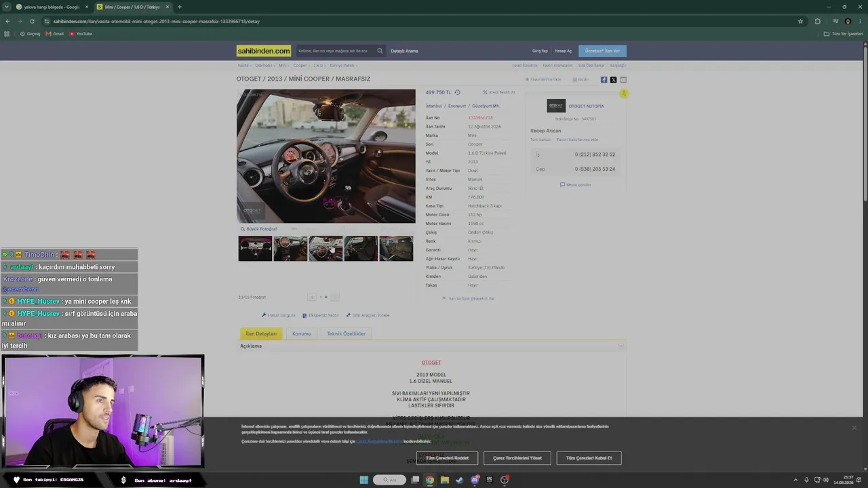Viewport: 868px width, 488px height.
Task: Click Ekspertiz Yaptır link
Action: click(x=321, y=315)
